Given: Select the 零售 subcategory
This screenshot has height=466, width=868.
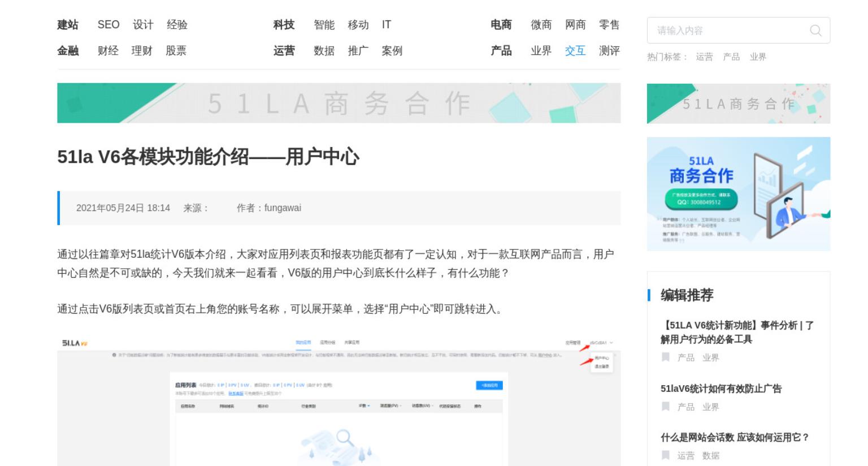Looking at the screenshot, I should (x=609, y=25).
